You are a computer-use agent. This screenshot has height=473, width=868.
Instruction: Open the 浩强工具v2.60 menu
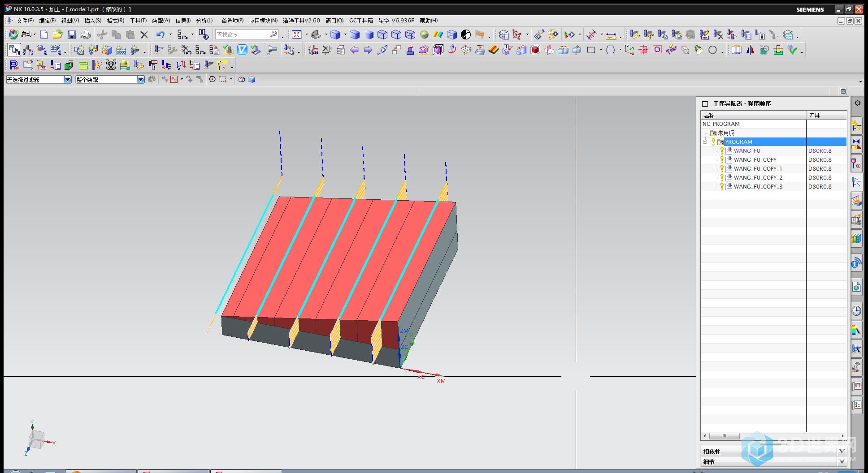coord(301,21)
